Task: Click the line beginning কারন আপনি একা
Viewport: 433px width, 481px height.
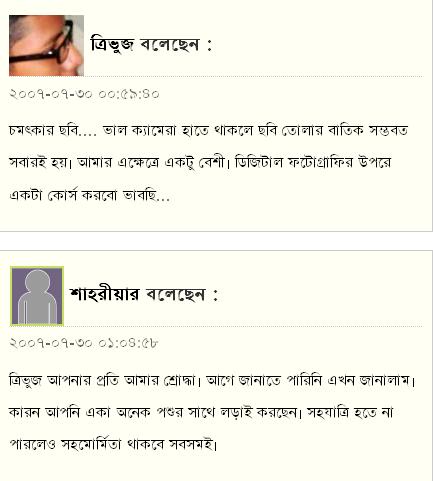Action: 201,412
